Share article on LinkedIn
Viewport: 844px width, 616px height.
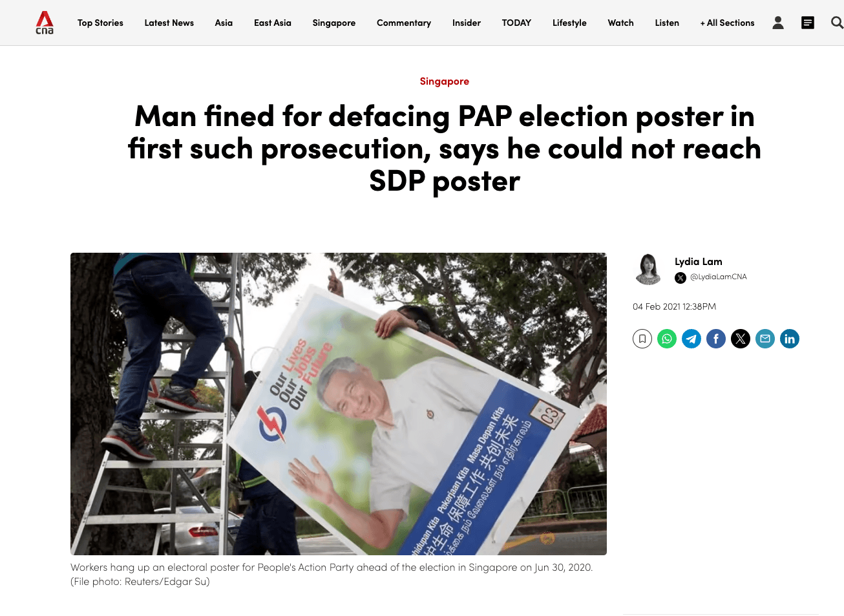[x=790, y=339]
